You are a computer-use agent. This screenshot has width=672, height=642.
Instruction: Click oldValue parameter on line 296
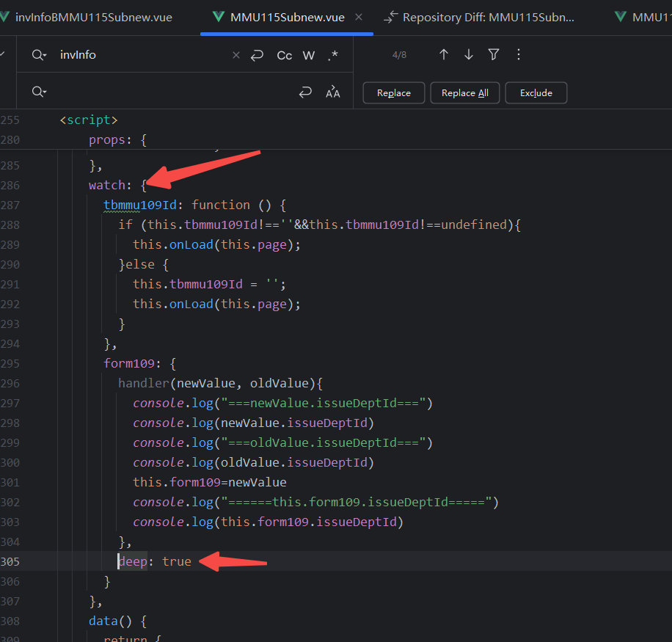(280, 383)
